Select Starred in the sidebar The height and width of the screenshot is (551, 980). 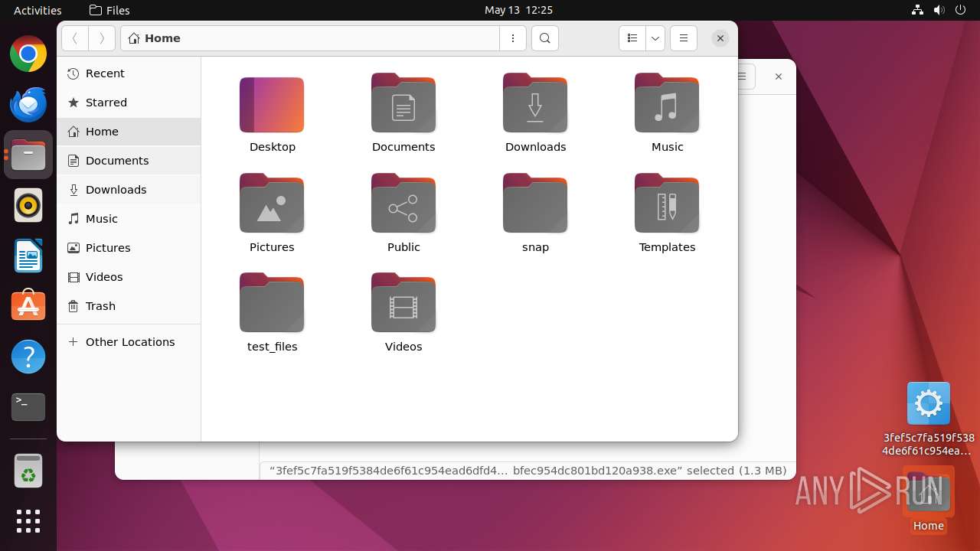pos(129,103)
